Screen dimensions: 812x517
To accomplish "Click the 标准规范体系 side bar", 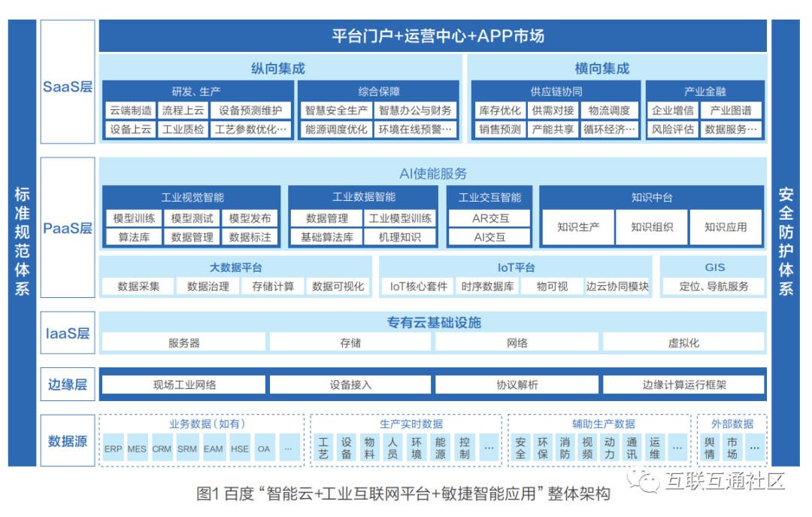I will [x=23, y=242].
